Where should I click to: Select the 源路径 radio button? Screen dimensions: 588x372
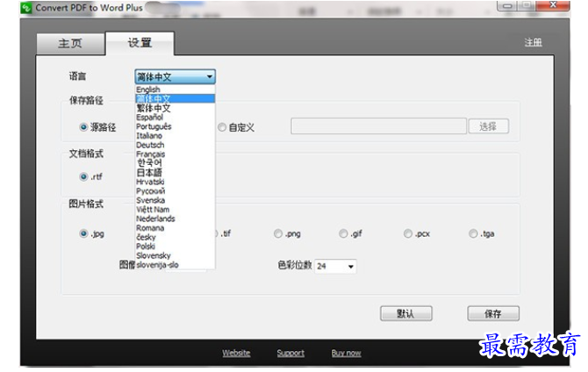[83, 127]
